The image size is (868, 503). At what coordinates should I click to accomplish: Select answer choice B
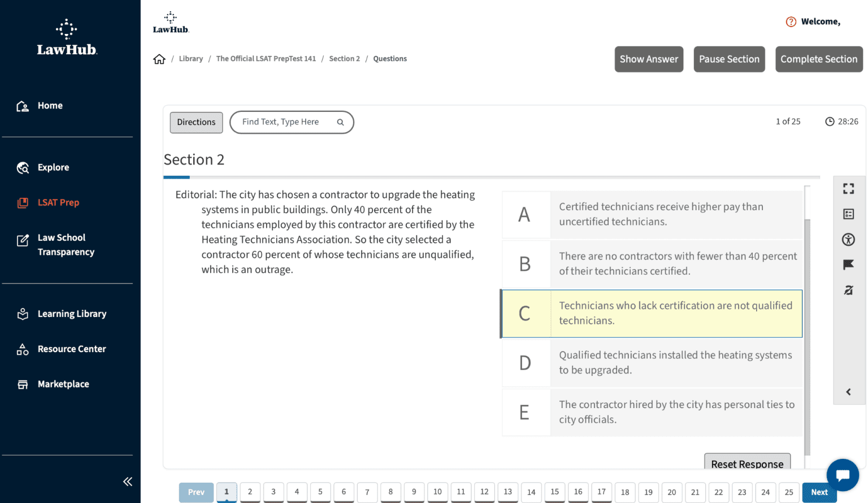click(652, 264)
